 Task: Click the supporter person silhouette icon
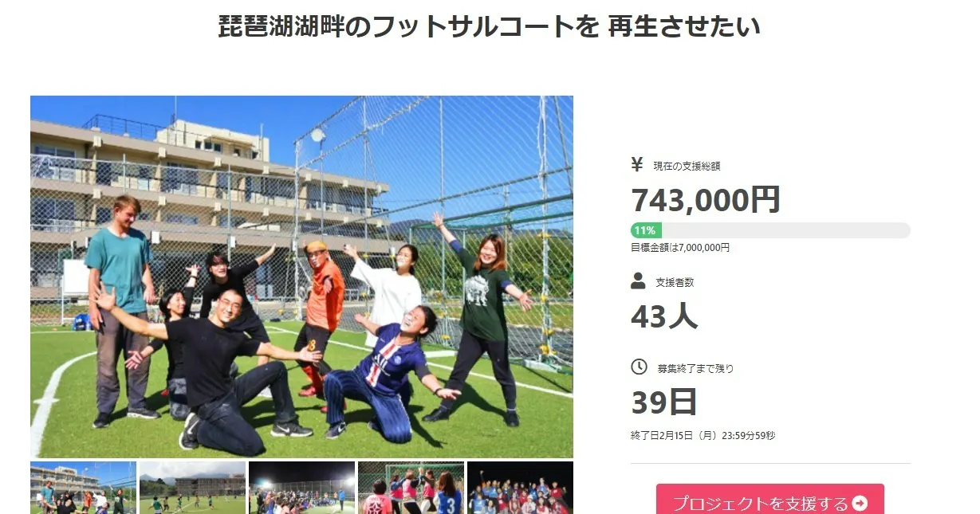tap(638, 281)
